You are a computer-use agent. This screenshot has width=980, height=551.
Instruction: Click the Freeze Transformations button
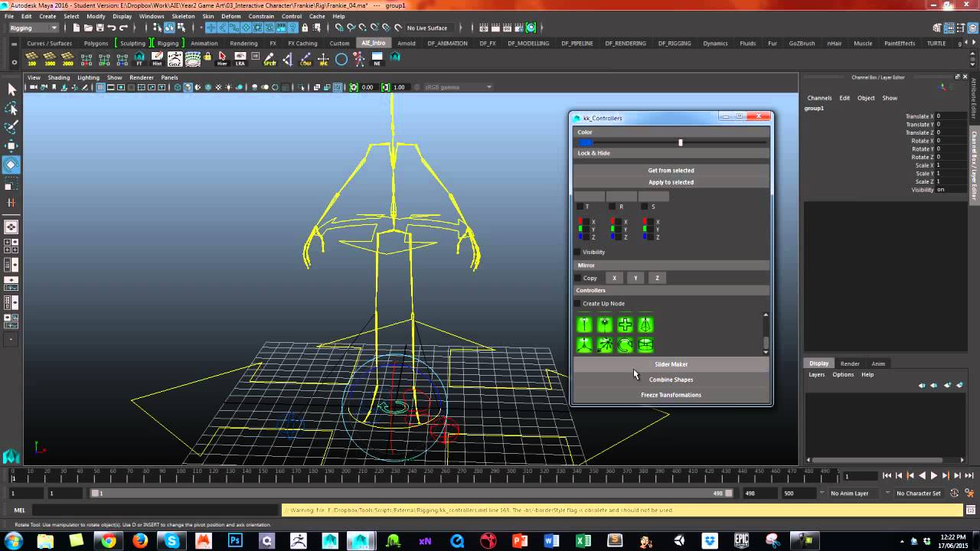point(671,395)
